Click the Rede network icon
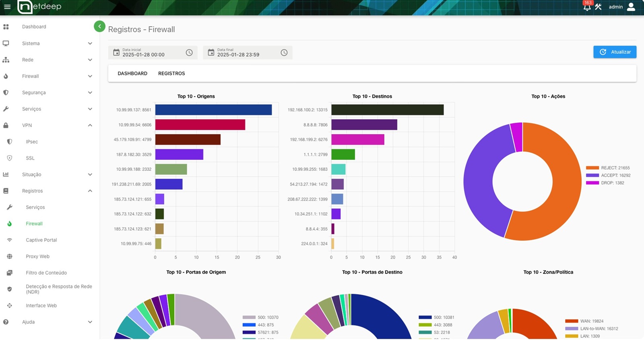This screenshot has height=340, width=644. (6, 60)
